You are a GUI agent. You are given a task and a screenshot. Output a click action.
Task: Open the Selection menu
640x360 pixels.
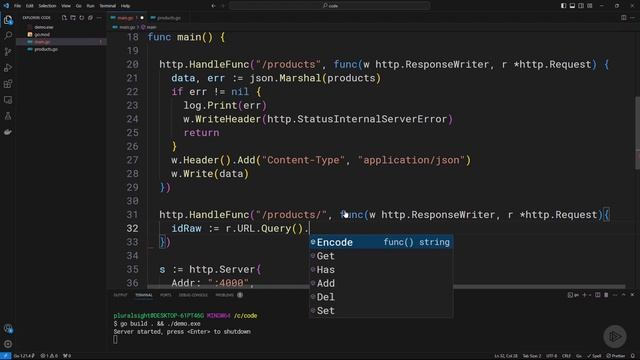coord(47,6)
